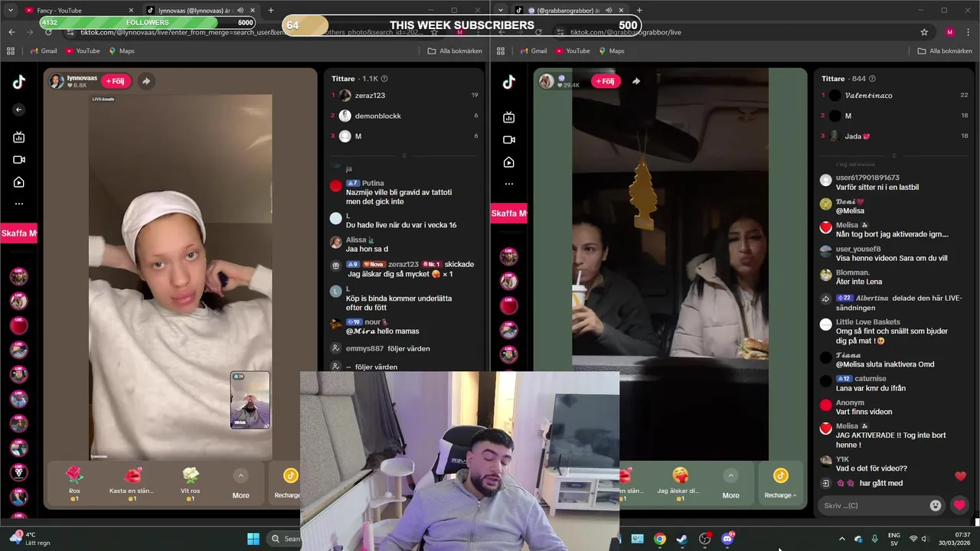
Task: Click Tittare help icon in left window
Action: click(x=384, y=79)
